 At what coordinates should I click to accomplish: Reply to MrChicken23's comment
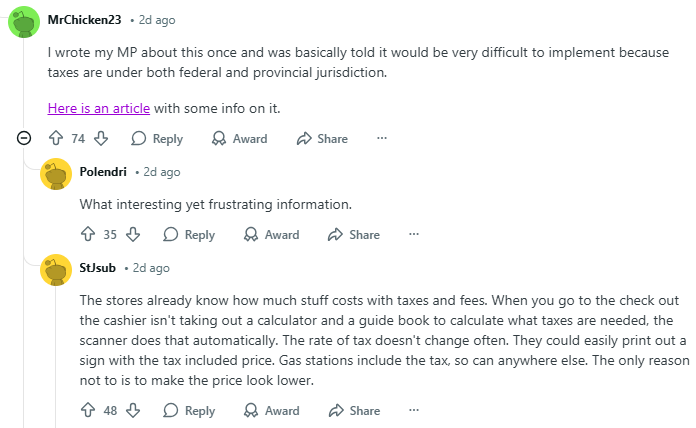157,139
